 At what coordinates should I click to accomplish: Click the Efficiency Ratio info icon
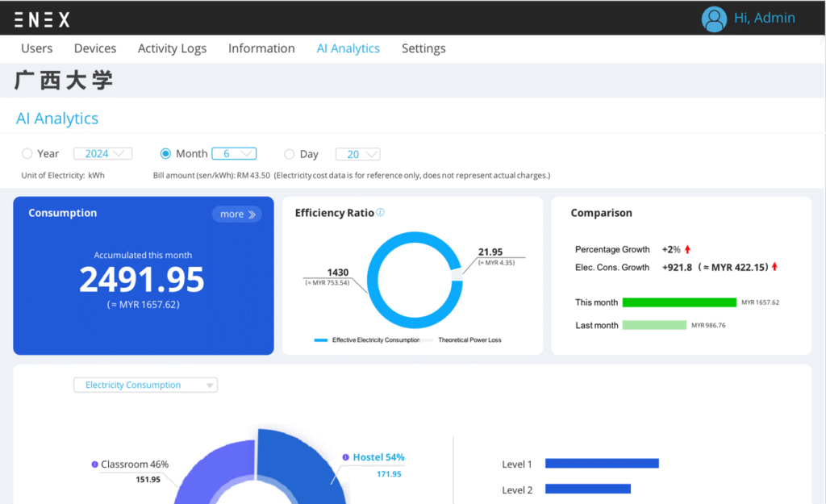[x=381, y=213]
